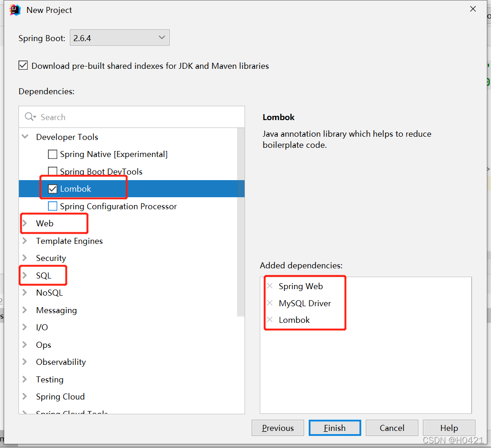This screenshot has width=491, height=448.
Task: Expand the SQL category
Action: click(25, 275)
